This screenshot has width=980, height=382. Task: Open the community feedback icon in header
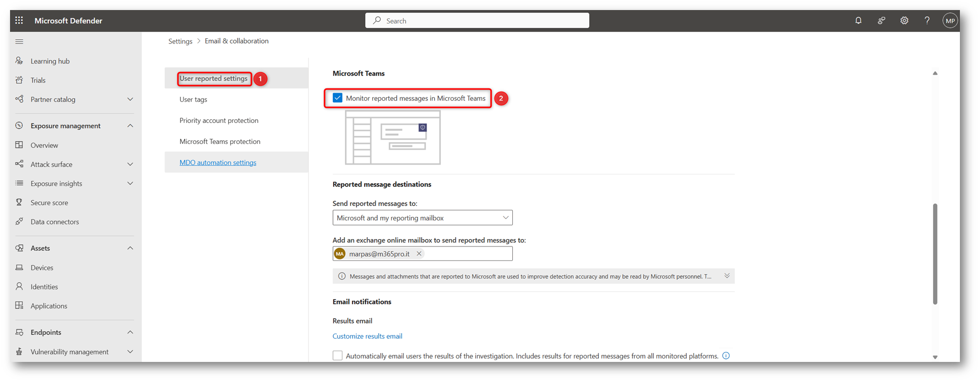[881, 21]
